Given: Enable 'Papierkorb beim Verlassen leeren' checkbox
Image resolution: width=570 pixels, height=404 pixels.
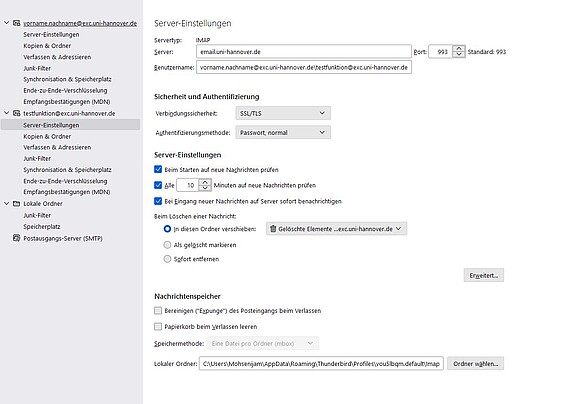Looking at the screenshot, I should tap(158, 327).
